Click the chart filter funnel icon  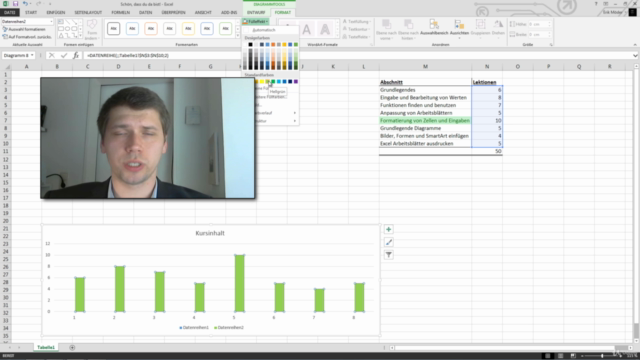coord(389,255)
